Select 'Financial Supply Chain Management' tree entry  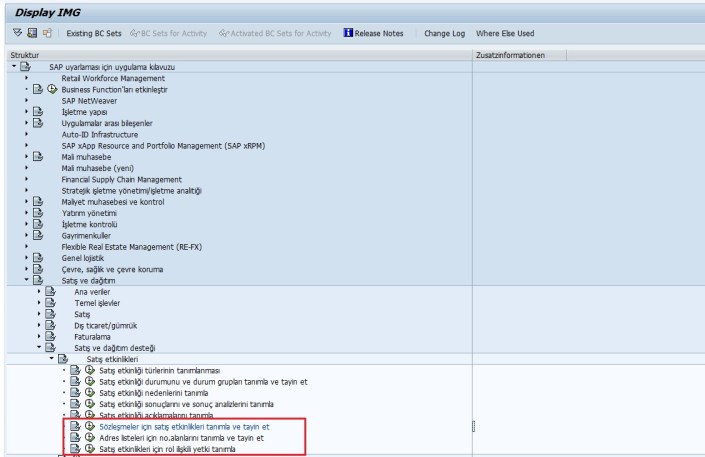pos(121,179)
